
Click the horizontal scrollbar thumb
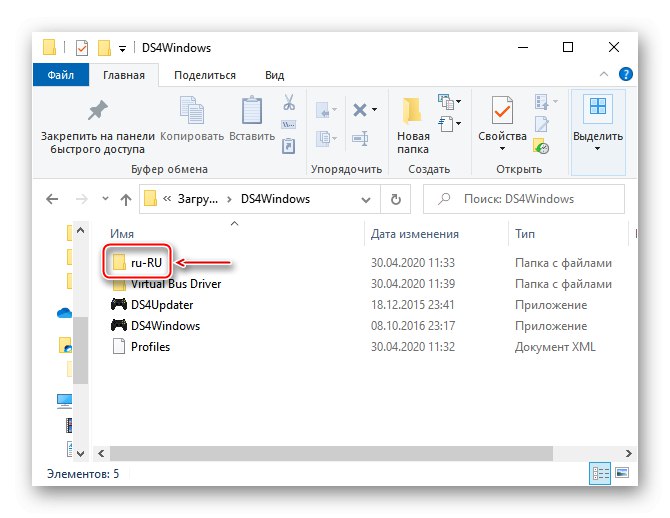point(331,453)
